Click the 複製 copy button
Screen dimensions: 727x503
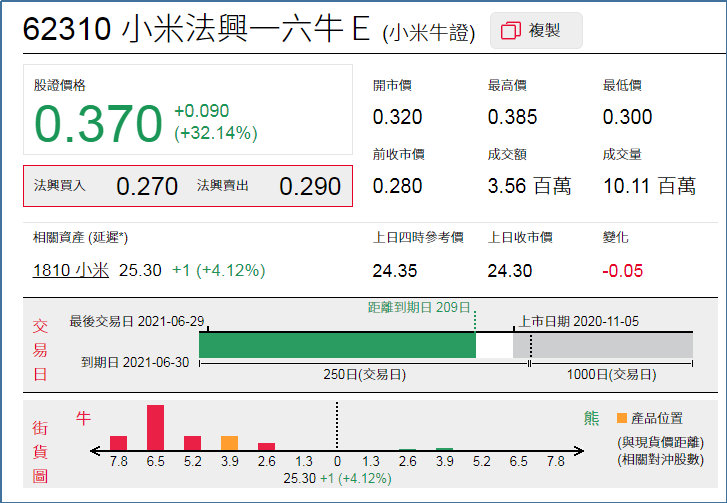[x=536, y=31]
